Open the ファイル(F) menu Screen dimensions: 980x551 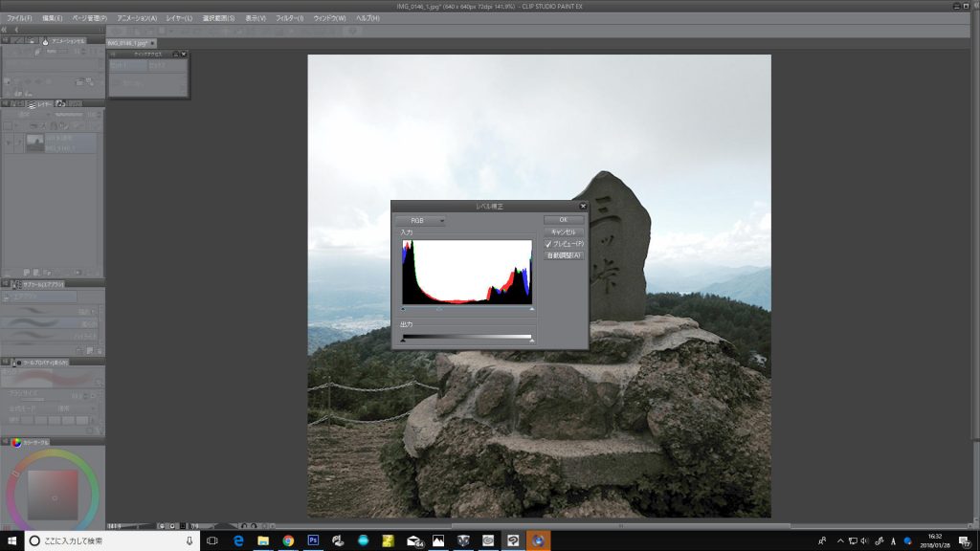pyautogui.click(x=19, y=19)
